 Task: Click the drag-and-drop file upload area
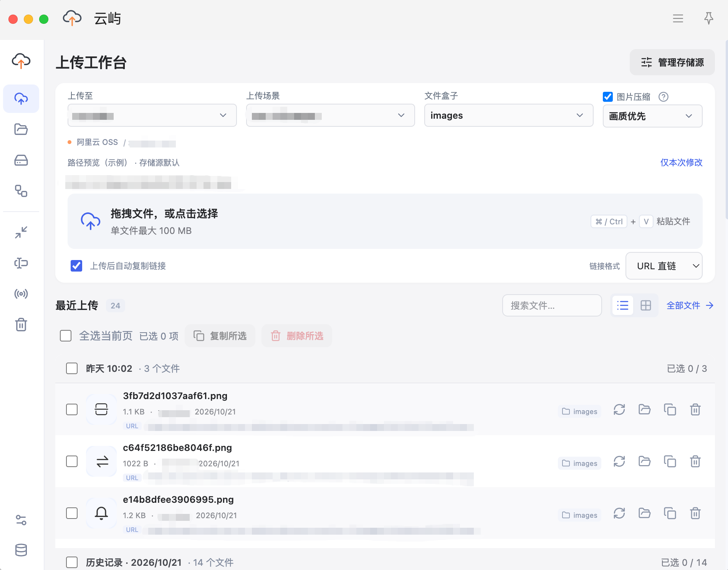point(385,221)
